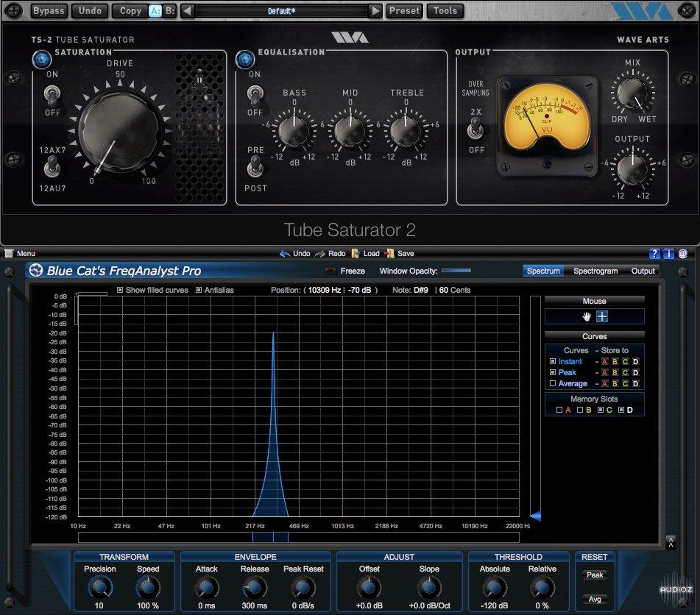Toggle Show filled curves checkbox

click(120, 290)
